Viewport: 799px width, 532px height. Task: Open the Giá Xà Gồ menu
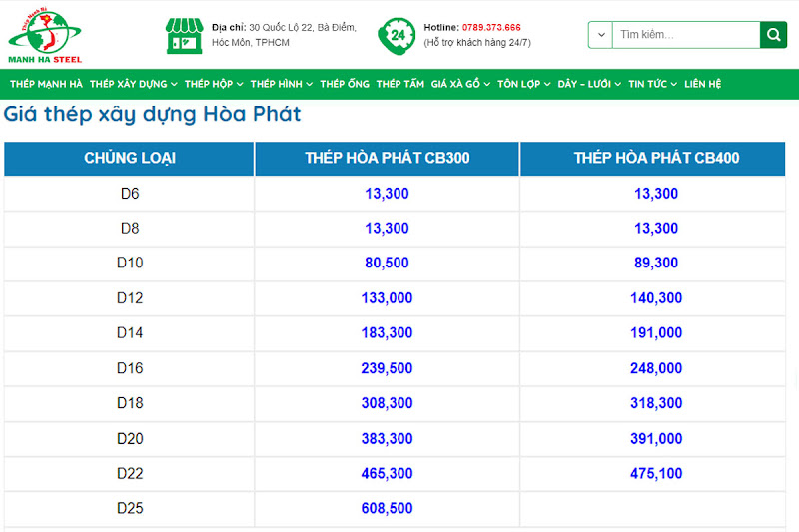coord(455,84)
